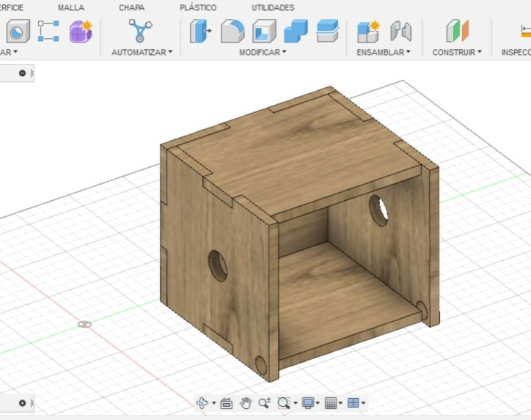Click the Look At camera icon
Screen dimensions: 531x420
tap(226, 403)
